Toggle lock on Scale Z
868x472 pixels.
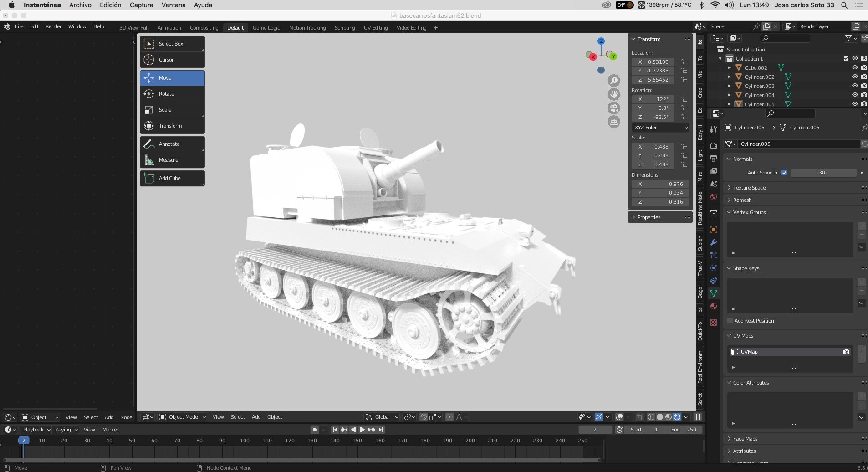coord(684,164)
